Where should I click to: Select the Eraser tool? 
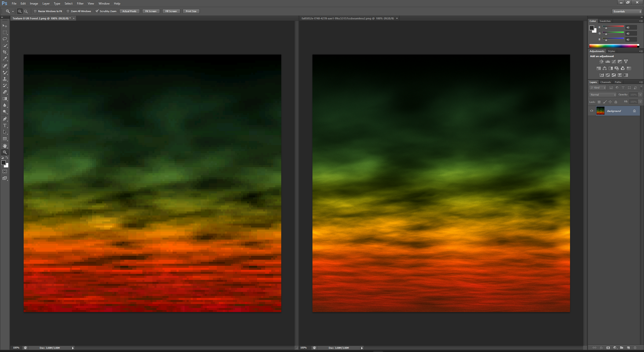click(5, 92)
